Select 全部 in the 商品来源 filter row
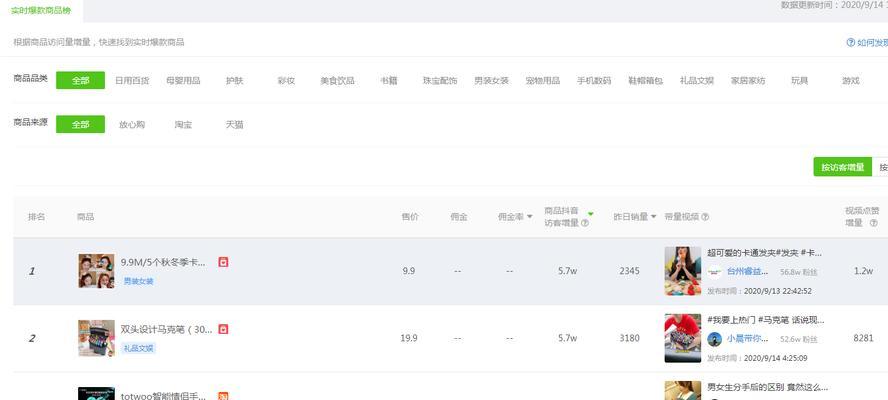This screenshot has width=888, height=400. 80,124
